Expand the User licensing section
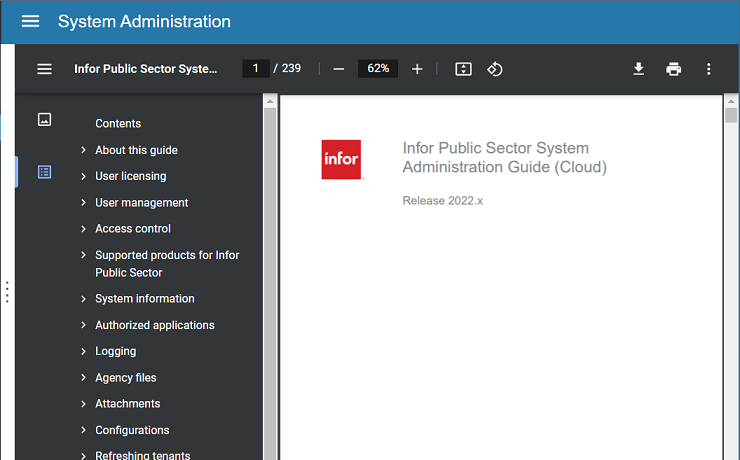Image resolution: width=740 pixels, height=460 pixels. pyautogui.click(x=83, y=176)
